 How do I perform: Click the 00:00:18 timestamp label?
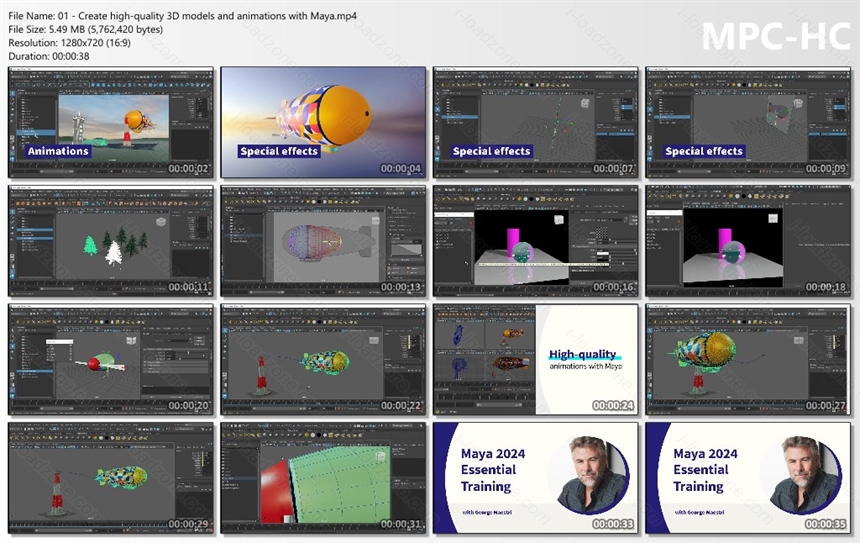point(825,287)
